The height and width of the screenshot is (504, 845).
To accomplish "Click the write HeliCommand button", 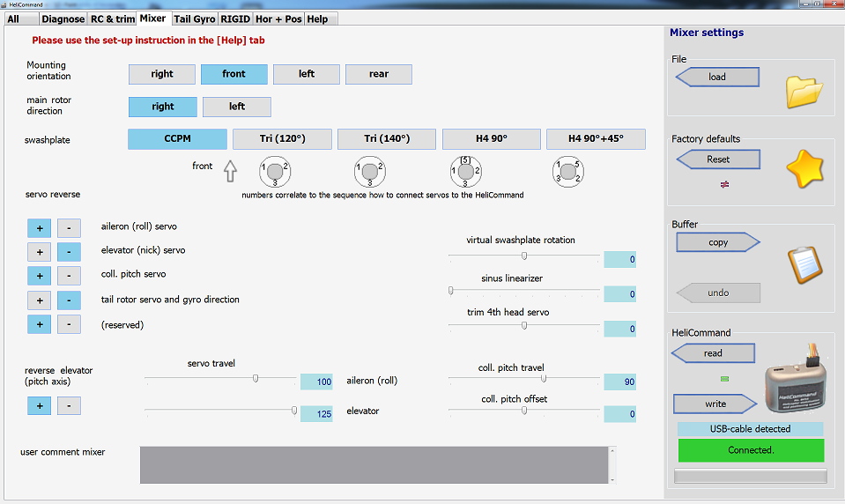I will [715, 404].
